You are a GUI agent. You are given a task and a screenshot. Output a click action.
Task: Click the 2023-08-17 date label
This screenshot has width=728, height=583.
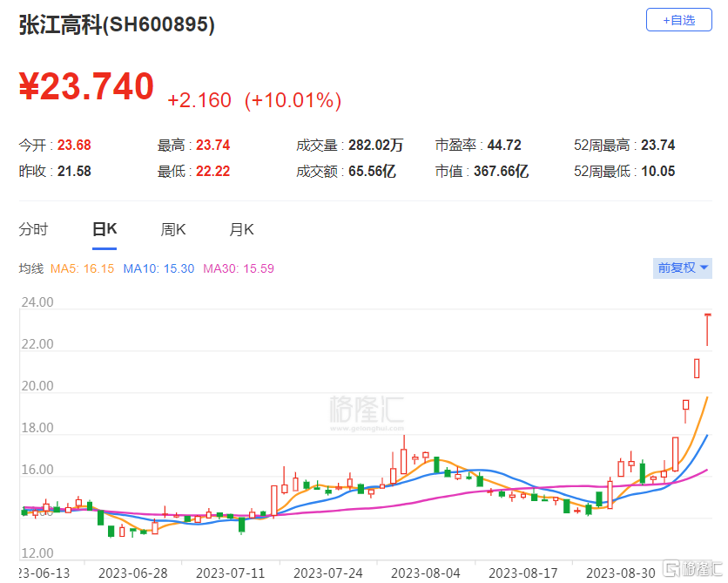522,573
